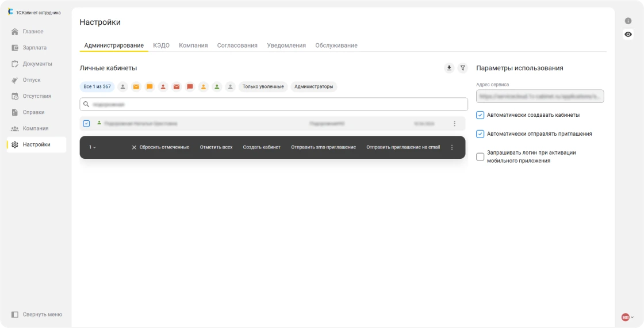Open the Зарплата section in the sidebar
The width and height of the screenshot is (644, 328).
(34, 48)
